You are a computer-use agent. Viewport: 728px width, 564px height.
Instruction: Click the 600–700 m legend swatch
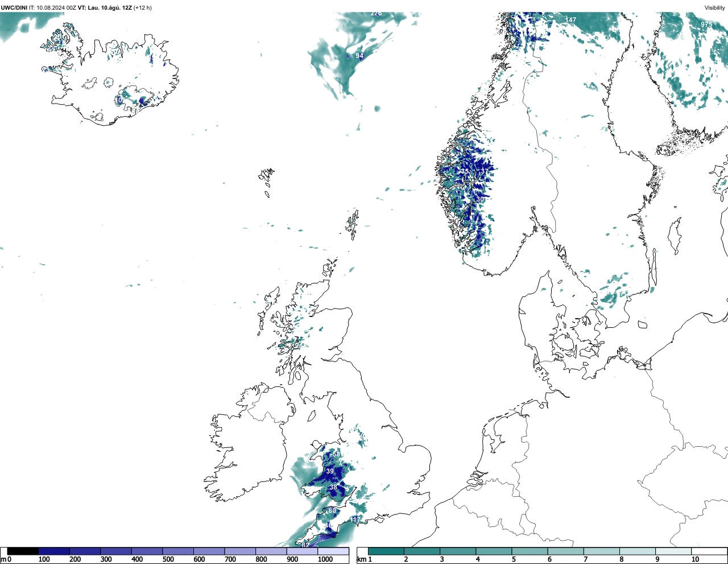click(209, 551)
